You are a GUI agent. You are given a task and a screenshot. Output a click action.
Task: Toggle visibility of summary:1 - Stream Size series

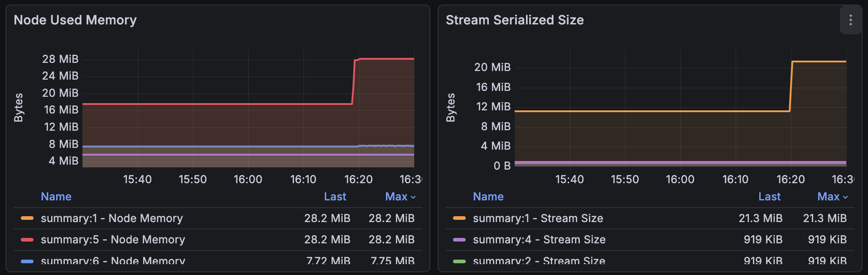click(x=538, y=218)
